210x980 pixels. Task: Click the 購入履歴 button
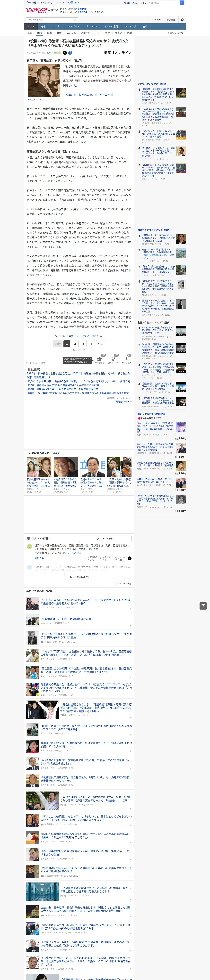click(x=171, y=20)
